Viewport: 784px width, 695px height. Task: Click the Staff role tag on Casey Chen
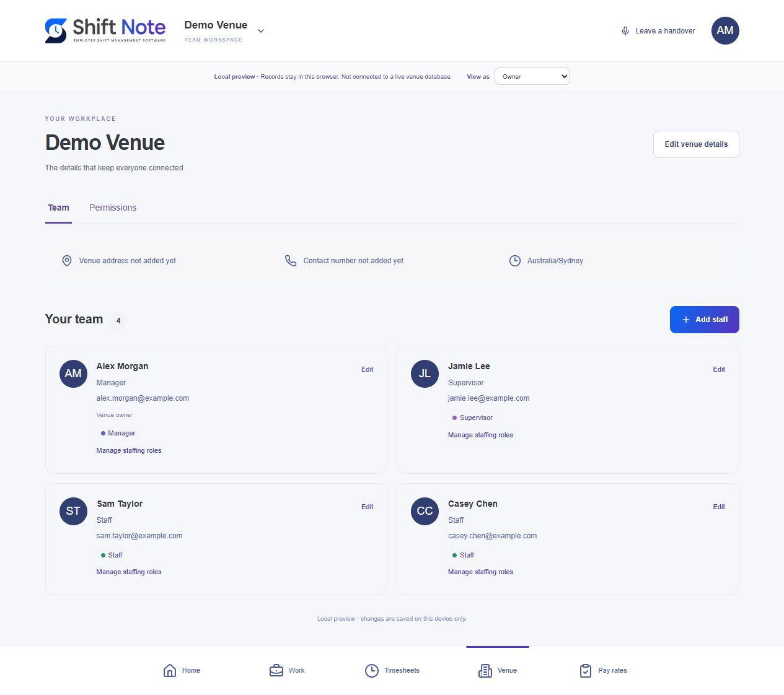(463, 555)
